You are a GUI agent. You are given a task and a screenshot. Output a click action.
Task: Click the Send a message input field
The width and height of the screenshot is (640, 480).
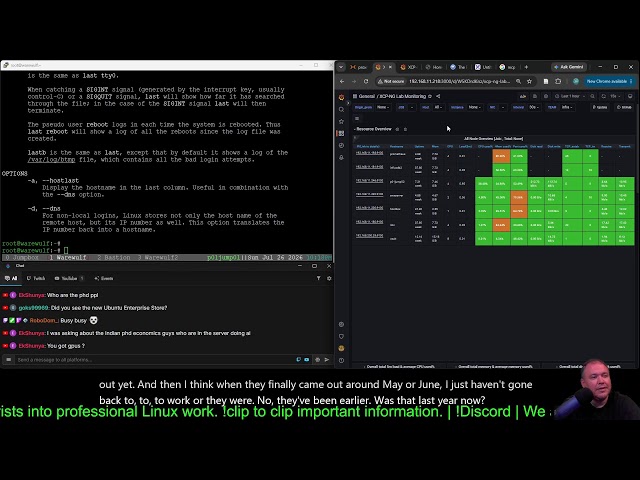click(155, 360)
